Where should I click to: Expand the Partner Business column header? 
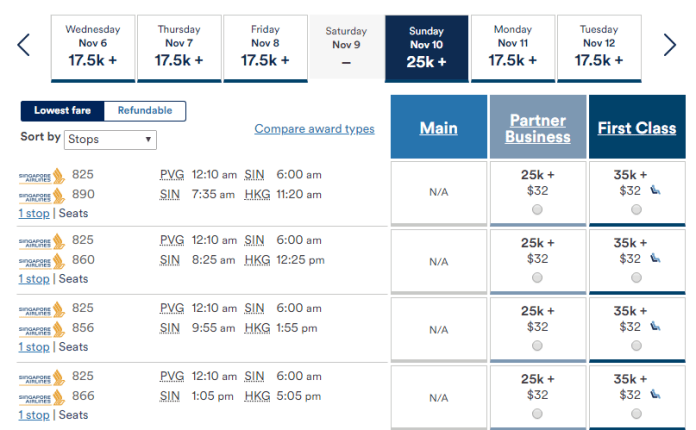pyautogui.click(x=538, y=128)
